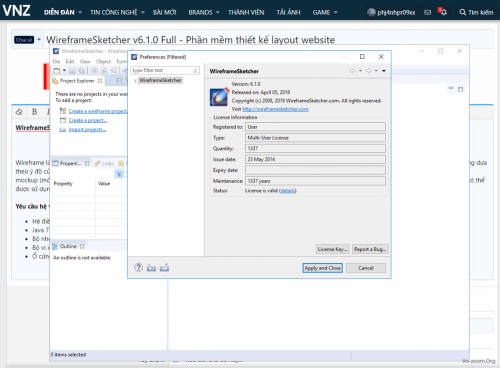Click the Export preferences icon

coord(164,267)
